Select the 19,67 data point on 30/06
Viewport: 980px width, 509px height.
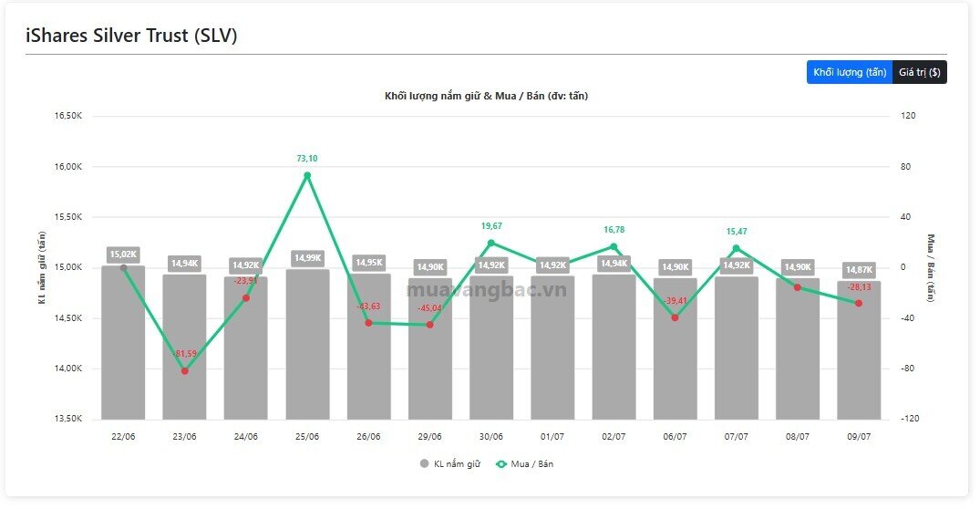pos(490,243)
